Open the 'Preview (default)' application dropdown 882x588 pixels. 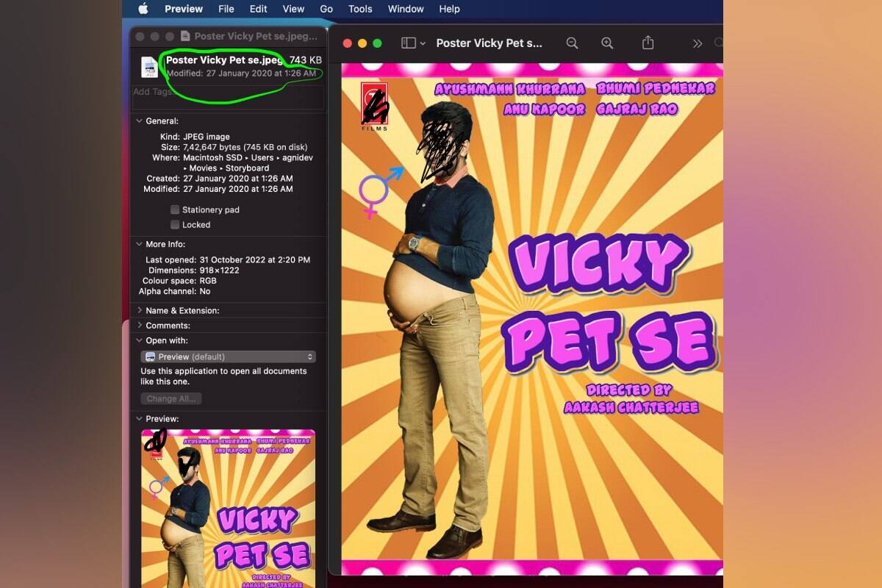pyautogui.click(x=228, y=356)
